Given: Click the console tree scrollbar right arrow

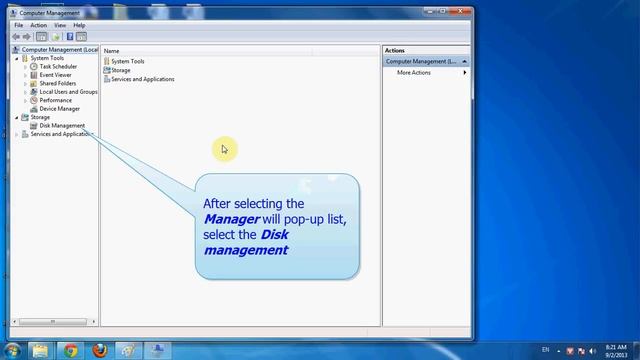Looking at the screenshot, I should pos(93,322).
